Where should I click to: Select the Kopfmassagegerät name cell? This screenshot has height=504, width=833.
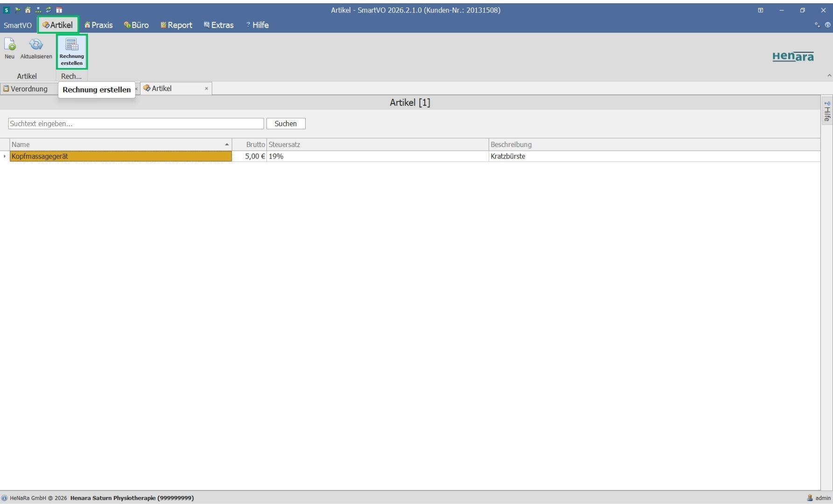[121, 156]
